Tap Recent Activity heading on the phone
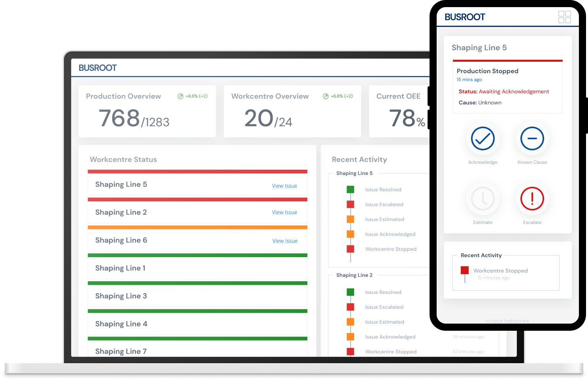The image size is (588, 379). click(x=481, y=256)
